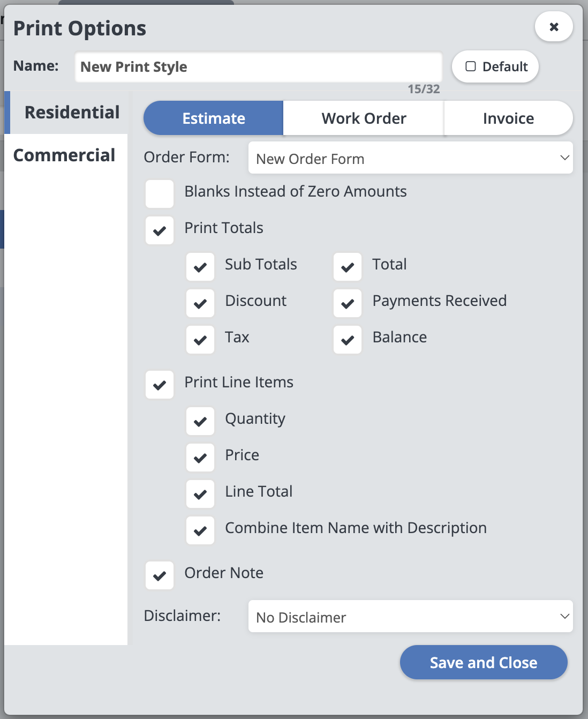Open the Disclaimer dropdown
This screenshot has height=719, width=588.
[x=410, y=617]
